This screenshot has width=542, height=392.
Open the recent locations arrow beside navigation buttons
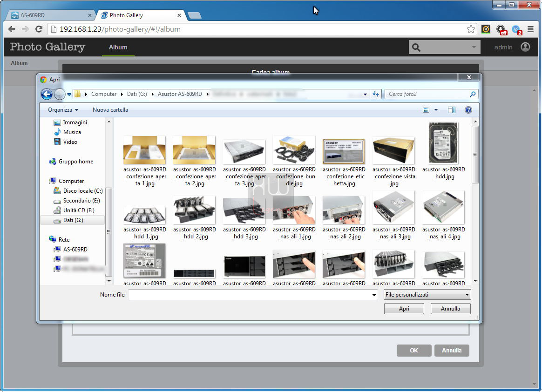69,95
